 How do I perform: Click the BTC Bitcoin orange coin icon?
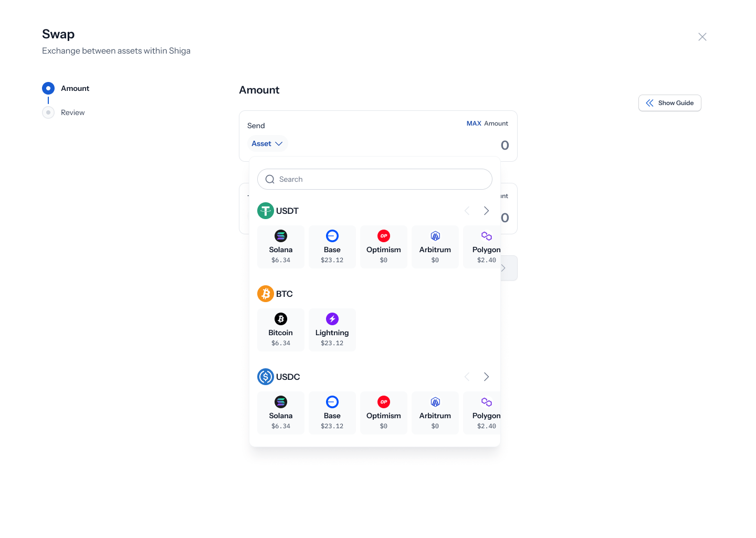click(x=266, y=294)
